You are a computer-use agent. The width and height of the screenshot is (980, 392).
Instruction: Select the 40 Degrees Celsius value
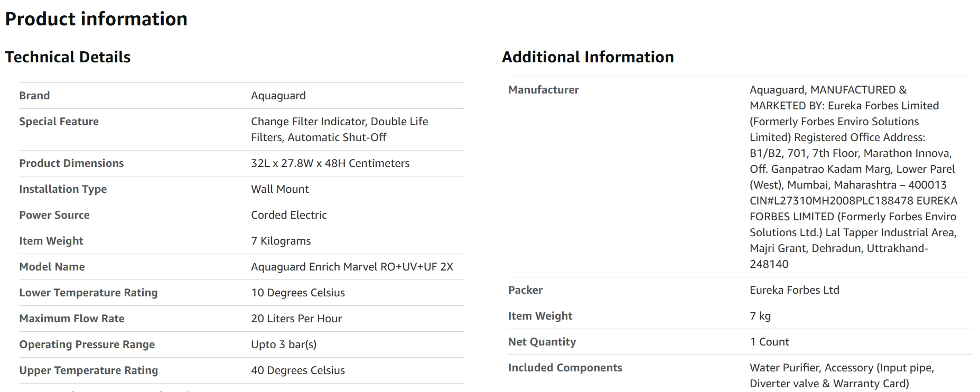298,370
